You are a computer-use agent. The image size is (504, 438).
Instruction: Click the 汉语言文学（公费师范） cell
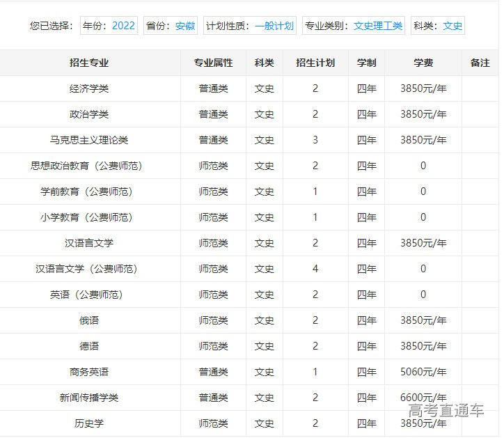point(89,269)
